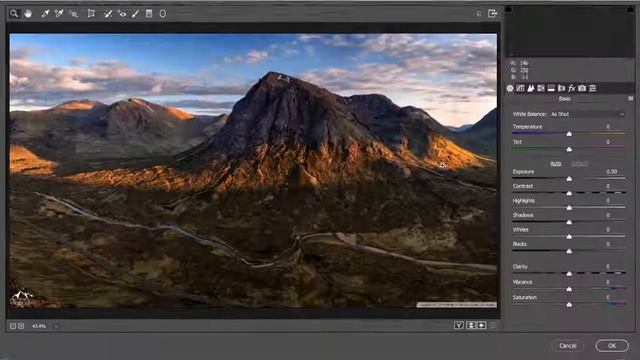Click the zoom percentage field
This screenshot has width=640, height=360.
(x=40, y=326)
